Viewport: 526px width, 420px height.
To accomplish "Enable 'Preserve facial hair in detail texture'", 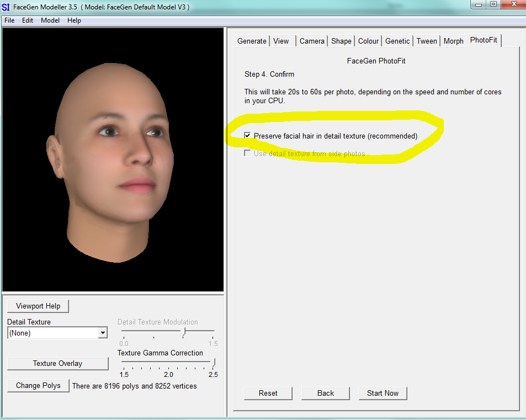I will 247,135.
